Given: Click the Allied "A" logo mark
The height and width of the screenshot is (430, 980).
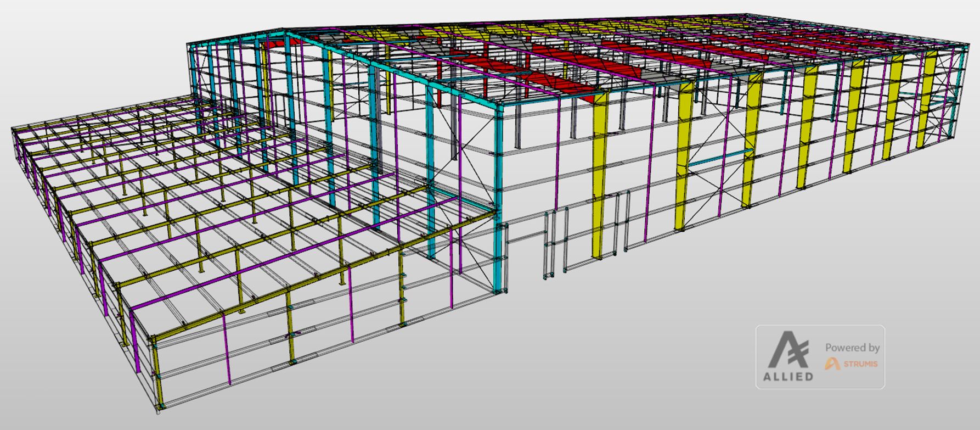Looking at the screenshot, I should (788, 350).
